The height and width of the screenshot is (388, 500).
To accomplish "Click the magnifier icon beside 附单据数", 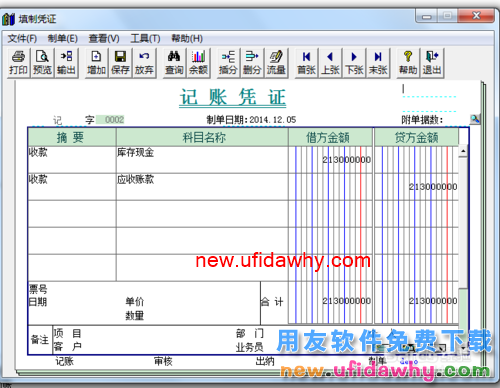I will pos(475,119).
